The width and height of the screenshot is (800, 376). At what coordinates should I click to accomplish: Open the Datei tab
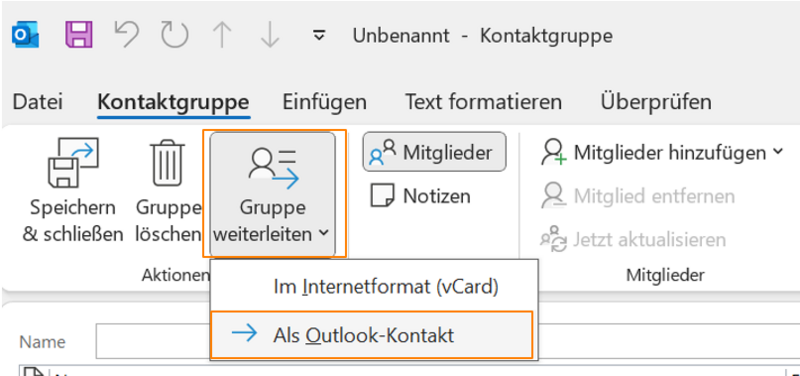click(x=38, y=102)
